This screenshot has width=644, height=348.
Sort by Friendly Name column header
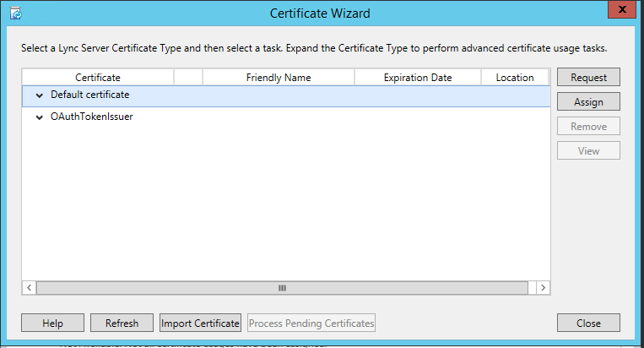279,78
